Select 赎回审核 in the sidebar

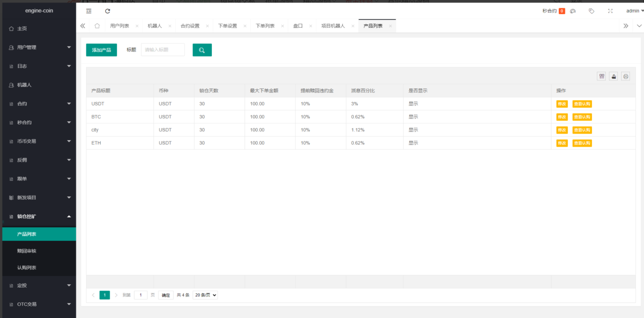click(x=27, y=251)
